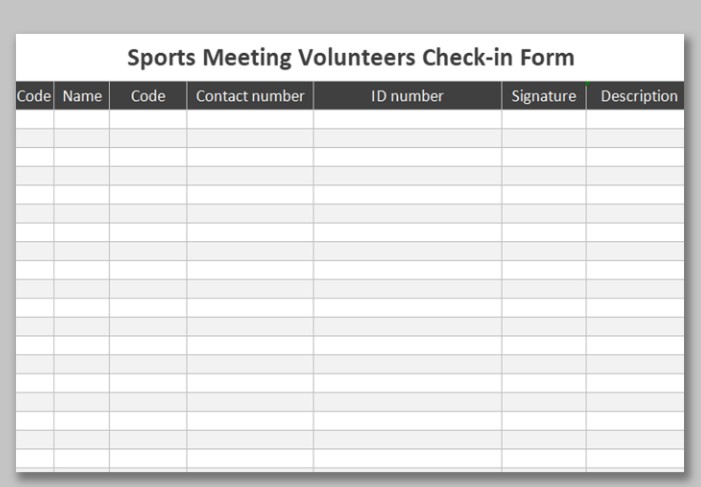The width and height of the screenshot is (701, 487).
Task: Select first empty cell under Signature
Action: (x=543, y=119)
